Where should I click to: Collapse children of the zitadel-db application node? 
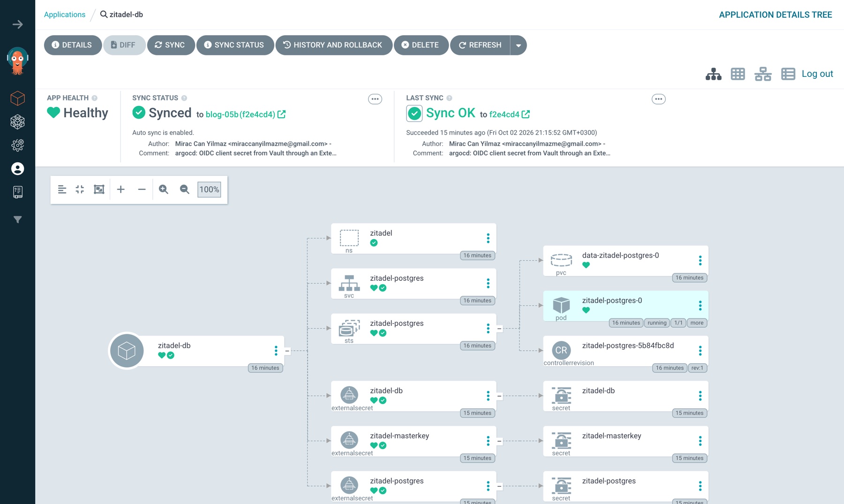(287, 351)
